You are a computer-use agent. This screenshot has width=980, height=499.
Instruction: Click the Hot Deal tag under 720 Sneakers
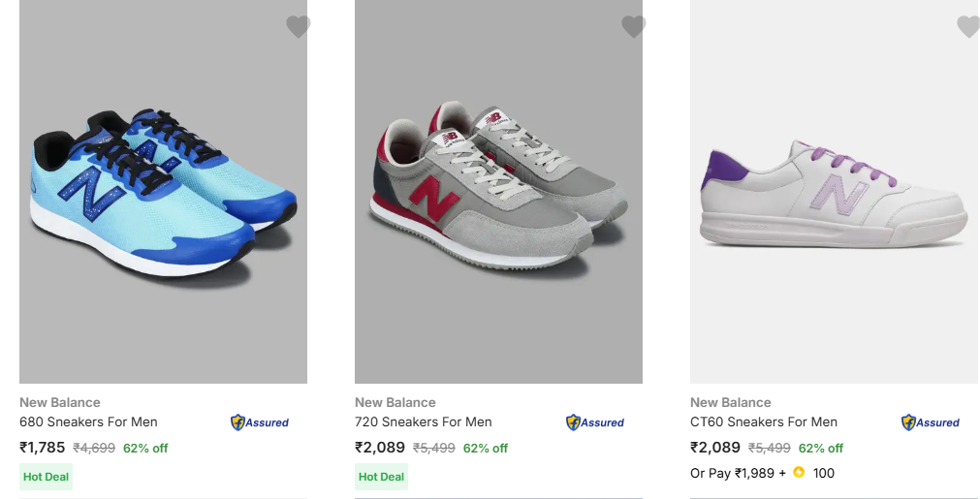coord(381,477)
